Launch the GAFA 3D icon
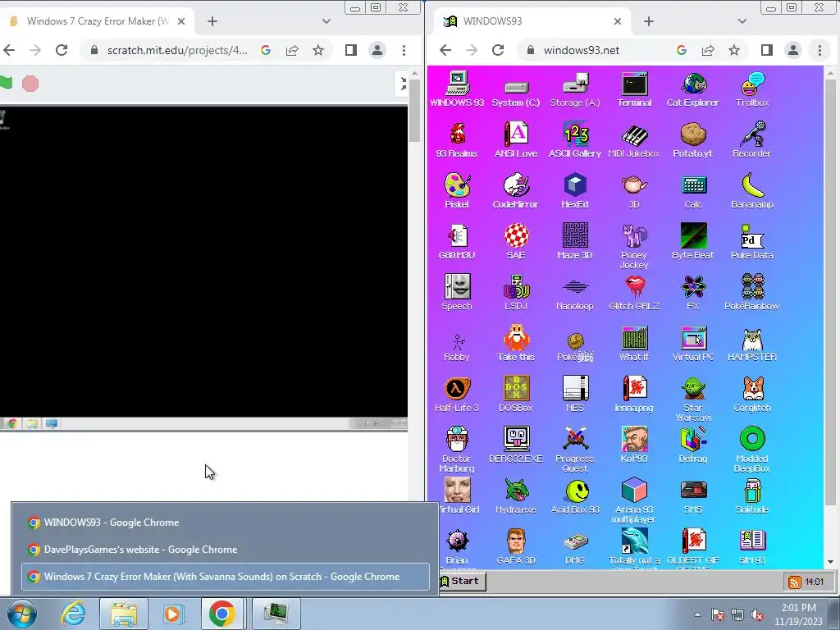Image resolution: width=840 pixels, height=630 pixels. click(516, 547)
